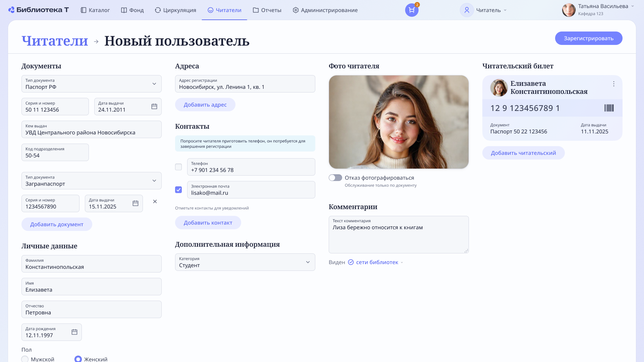Screen dimensions: 644x362
Task: Open calendar picker for birth date field
Action: (x=74, y=332)
